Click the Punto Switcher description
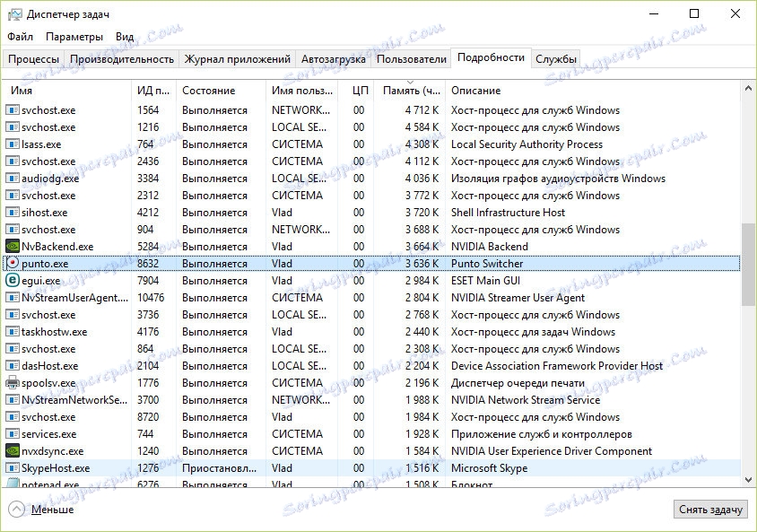Screen dimensions: 757x532 click(x=487, y=264)
